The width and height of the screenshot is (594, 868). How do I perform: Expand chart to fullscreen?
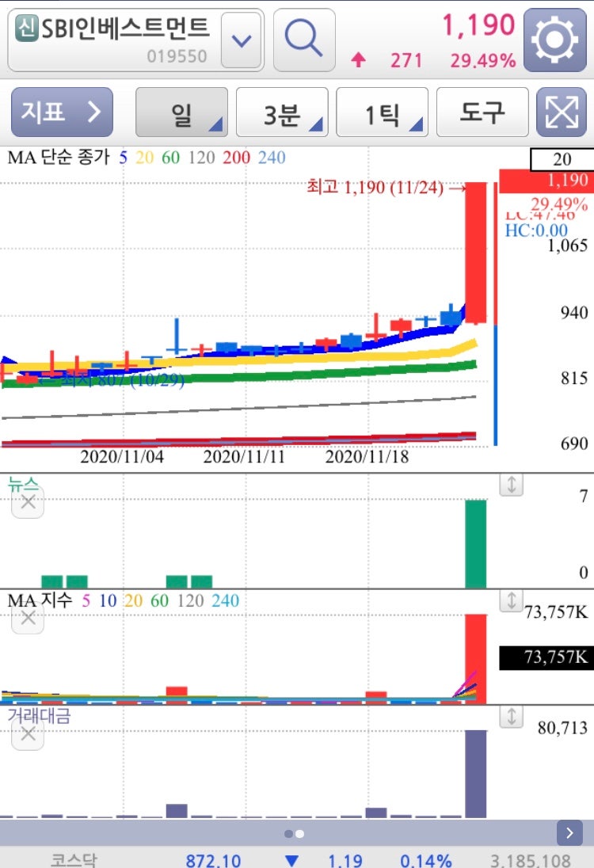(562, 112)
